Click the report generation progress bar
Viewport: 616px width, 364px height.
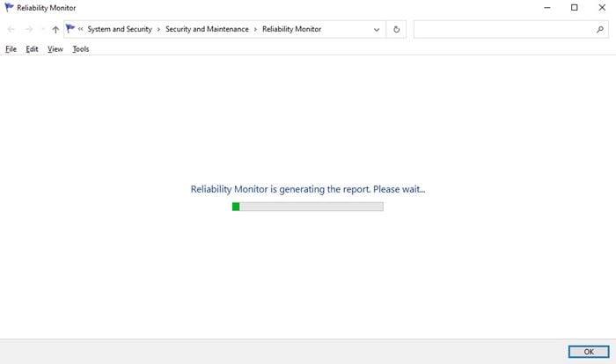click(x=308, y=207)
